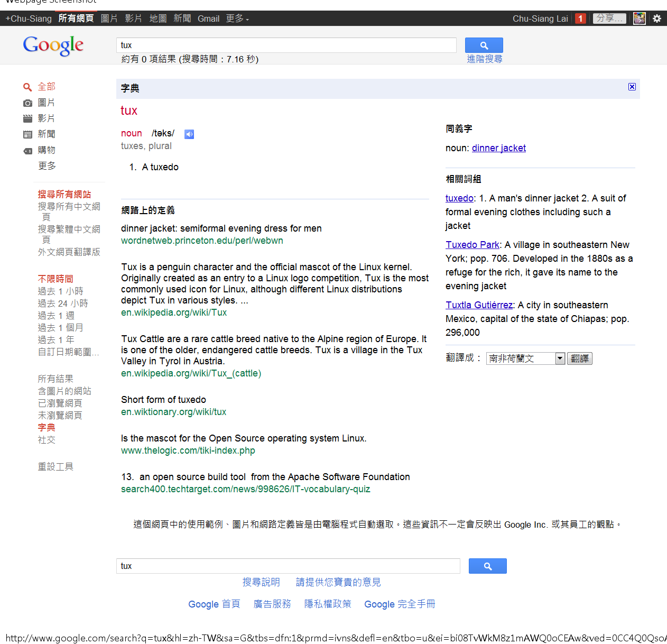667x644 pixels.
Task: Open en.wikipedia.org/wiki/Tux_(cattle) link
Action: click(191, 373)
